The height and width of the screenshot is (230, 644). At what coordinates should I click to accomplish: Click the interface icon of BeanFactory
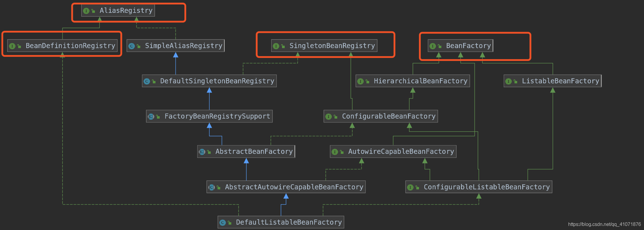point(433,46)
